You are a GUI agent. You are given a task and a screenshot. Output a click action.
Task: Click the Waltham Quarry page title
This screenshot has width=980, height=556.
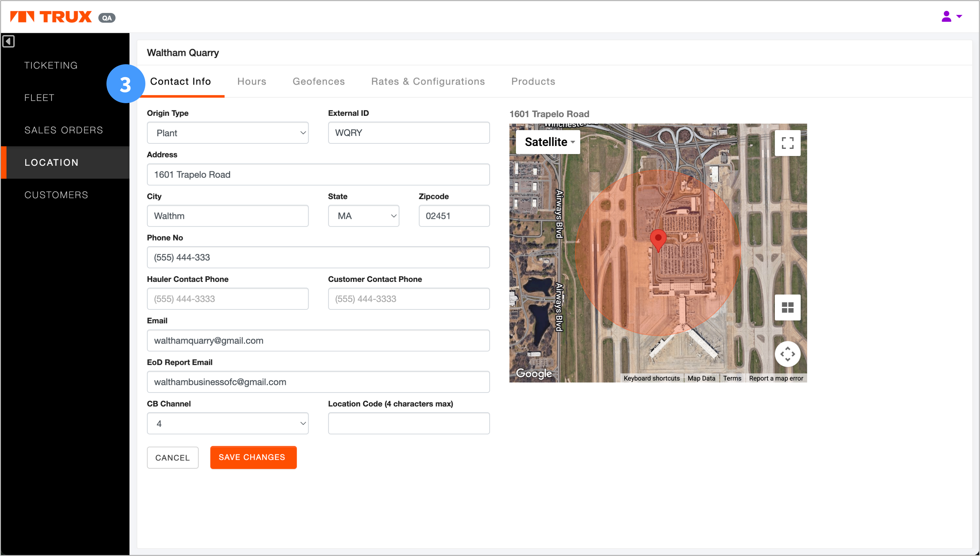[x=183, y=53]
